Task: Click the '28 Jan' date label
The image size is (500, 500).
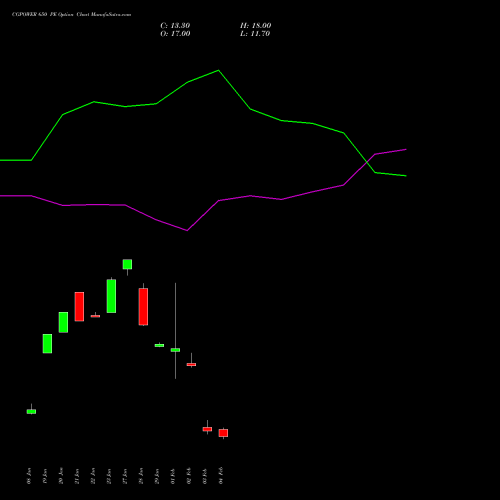Action: click(141, 476)
